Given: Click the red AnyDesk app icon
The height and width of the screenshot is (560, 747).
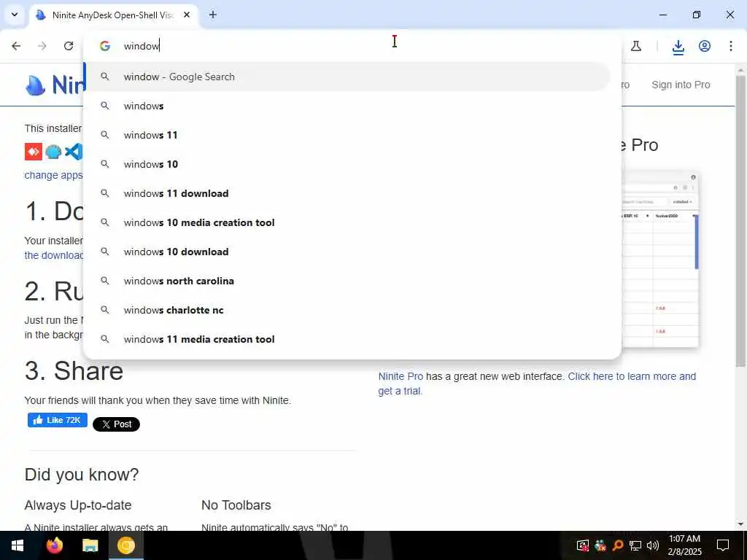Looking at the screenshot, I should [34, 152].
